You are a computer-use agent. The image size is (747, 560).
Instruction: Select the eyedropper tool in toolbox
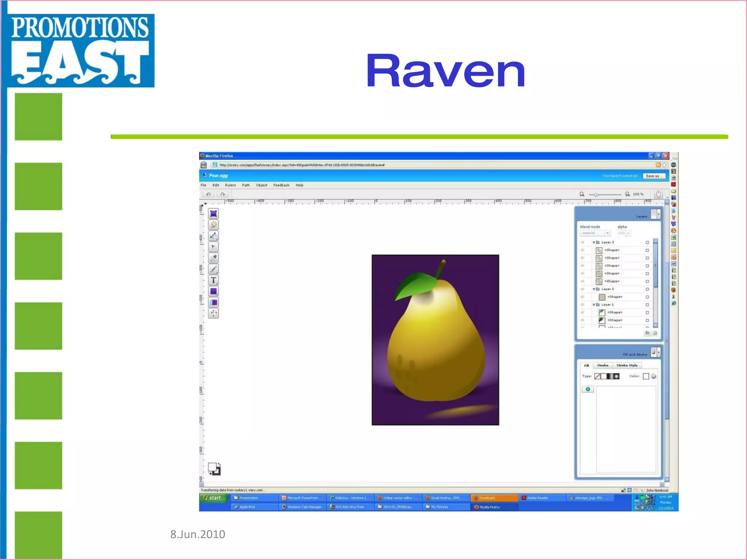213,258
